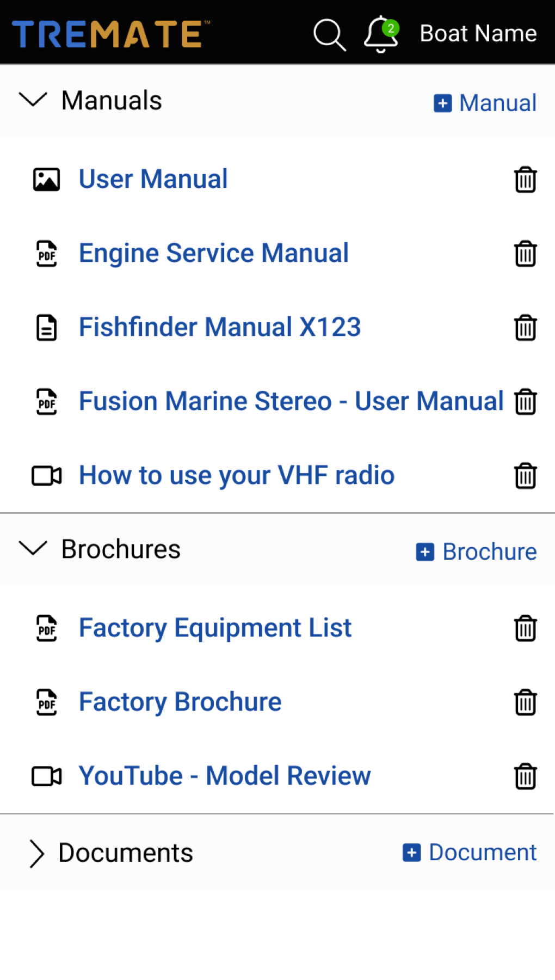Delete the Factory Equipment List

click(525, 628)
